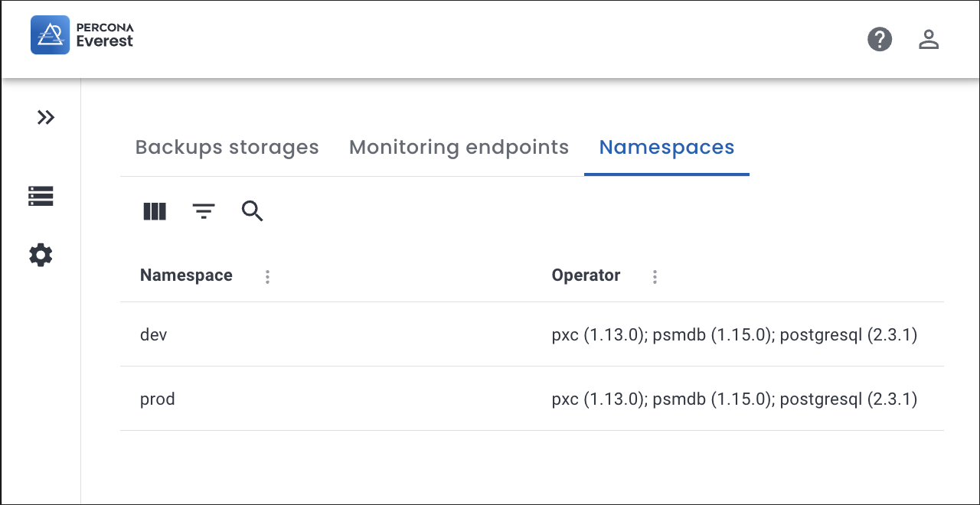Click the dev row operator versions text
Viewport: 980px width, 505px height.
pos(733,334)
